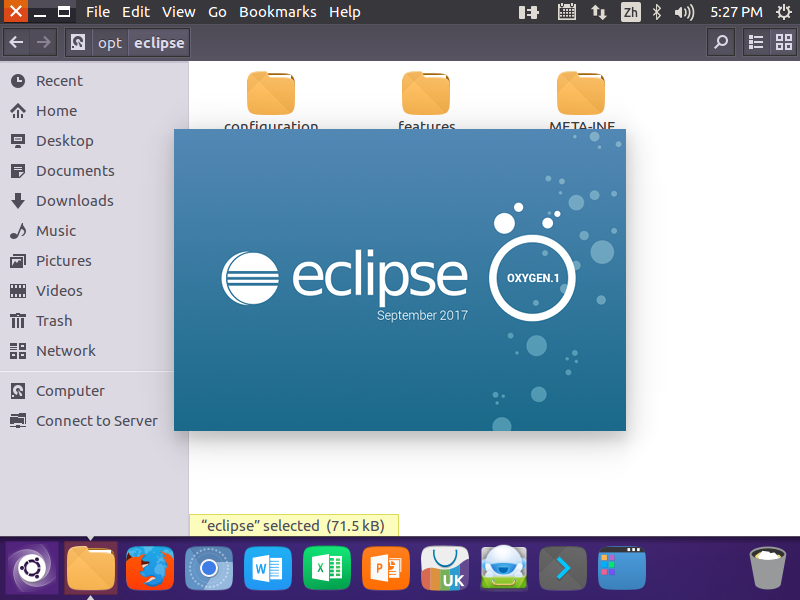Open the Help menu
The image size is (800, 600).
click(x=345, y=12)
